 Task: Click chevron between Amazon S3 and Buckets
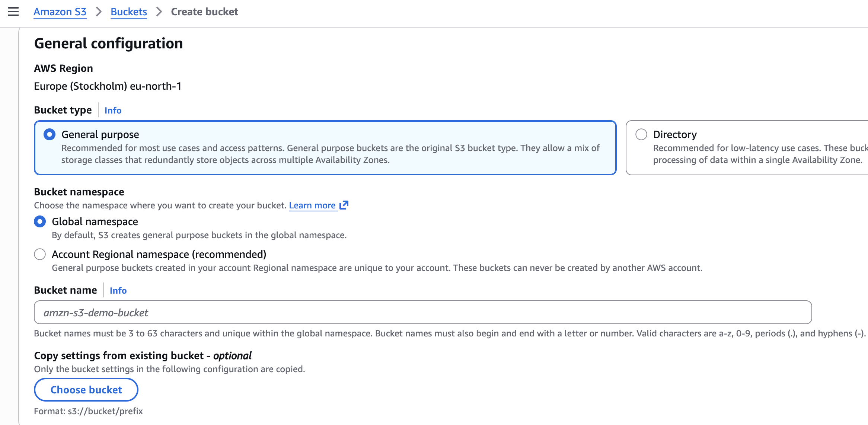point(99,12)
